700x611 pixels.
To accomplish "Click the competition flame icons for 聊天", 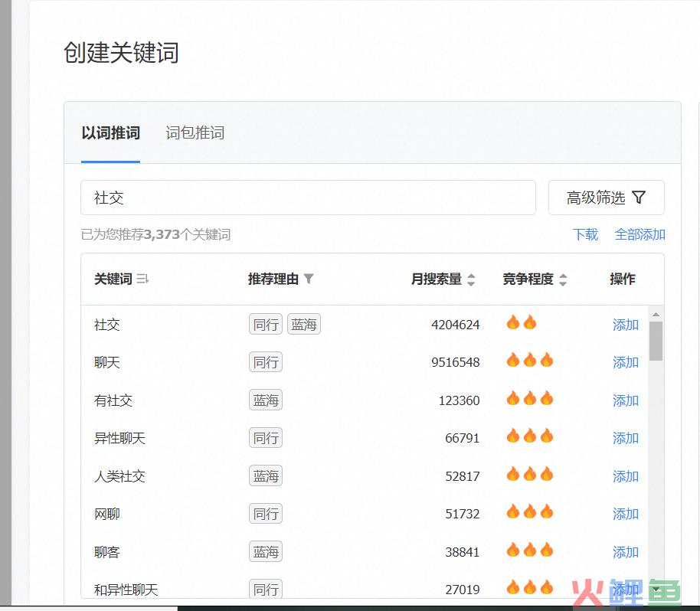I will 529,360.
